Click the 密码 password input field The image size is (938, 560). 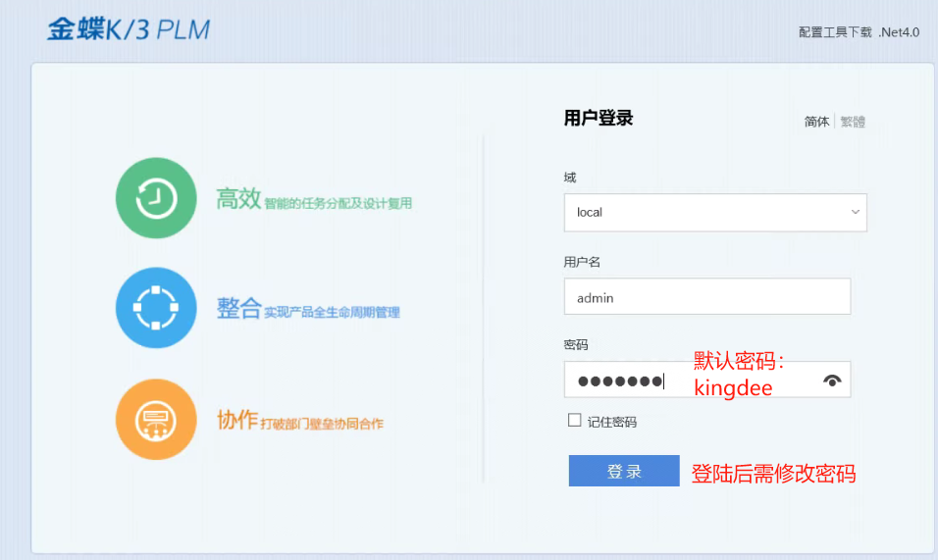coord(707,380)
